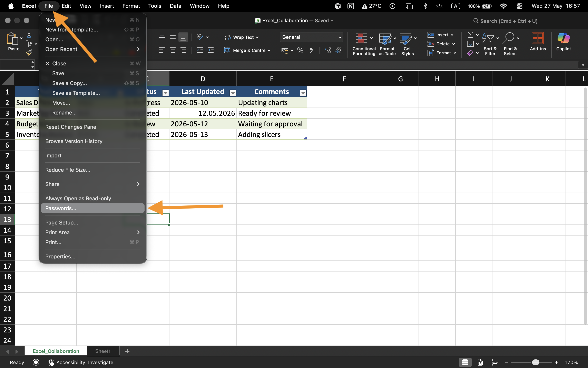
Task: Switch to Page Break Preview view
Action: (495, 362)
